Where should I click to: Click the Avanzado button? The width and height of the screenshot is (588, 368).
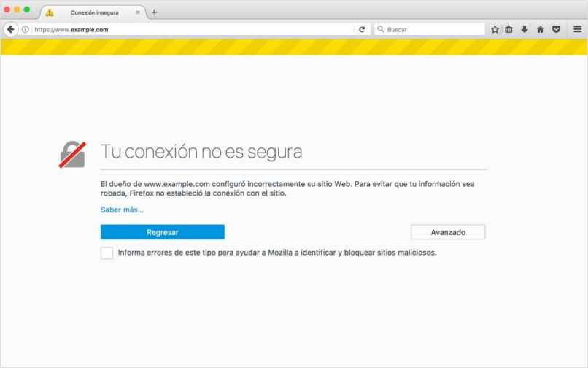pyautogui.click(x=448, y=232)
